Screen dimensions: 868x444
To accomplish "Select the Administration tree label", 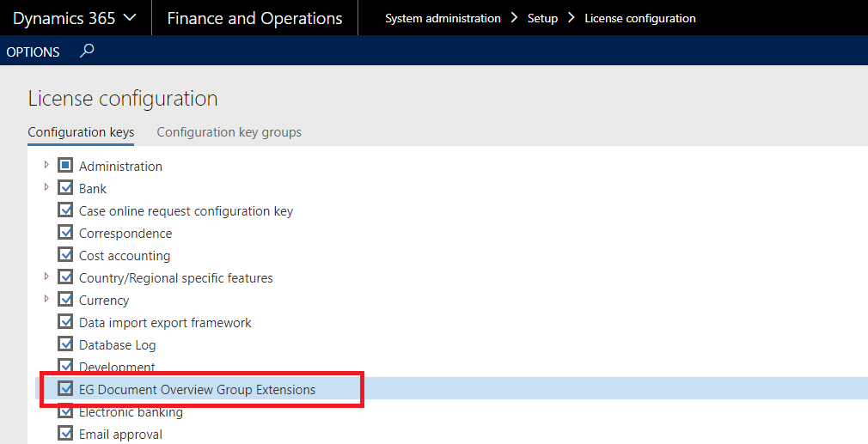I will pyautogui.click(x=120, y=167).
